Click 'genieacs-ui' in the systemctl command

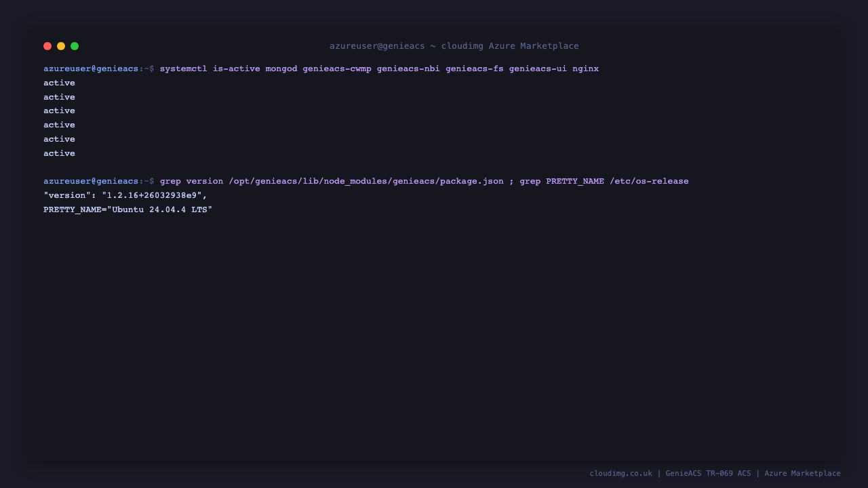pos(538,68)
